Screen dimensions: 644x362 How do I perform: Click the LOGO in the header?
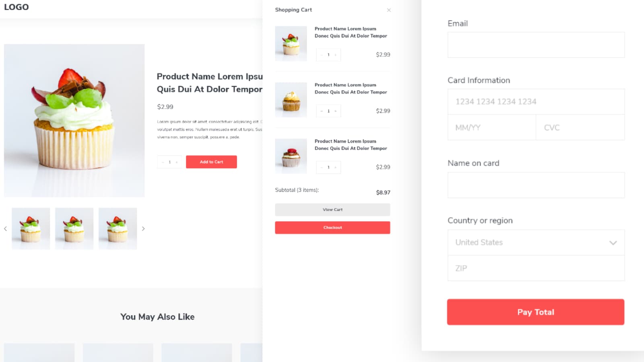[16, 6]
